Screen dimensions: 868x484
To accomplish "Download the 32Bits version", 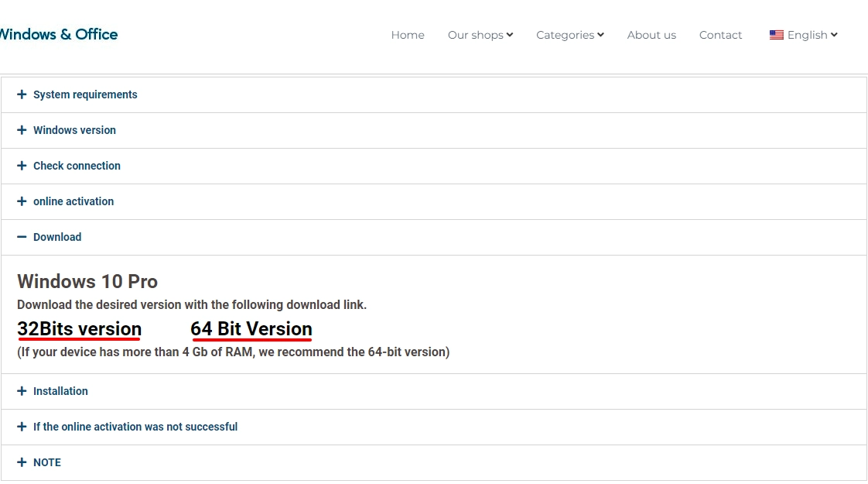I will [x=79, y=329].
